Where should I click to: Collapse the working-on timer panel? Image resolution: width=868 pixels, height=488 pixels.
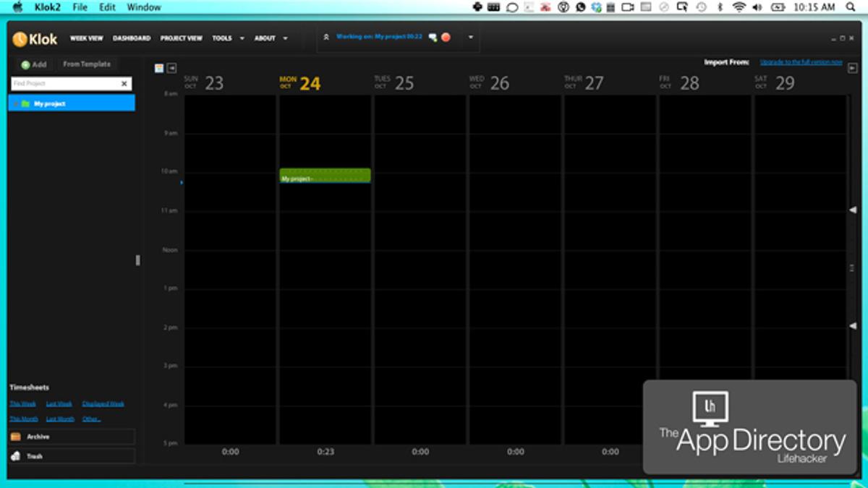coord(326,37)
